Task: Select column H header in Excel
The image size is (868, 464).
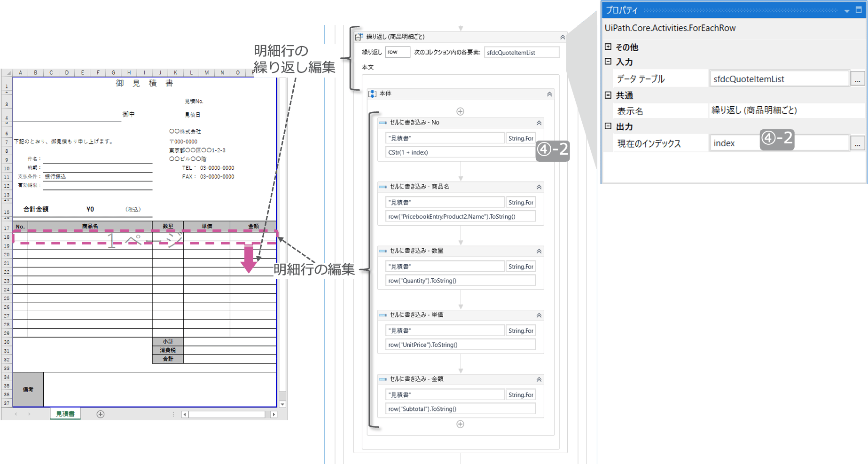Action: 129,72
